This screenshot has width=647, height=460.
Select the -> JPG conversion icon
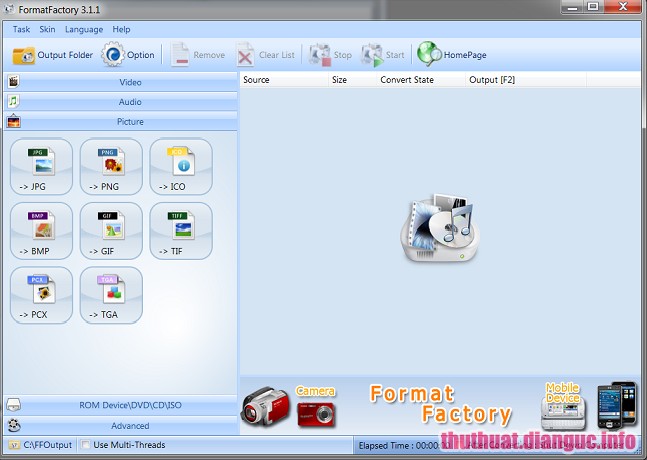41,167
